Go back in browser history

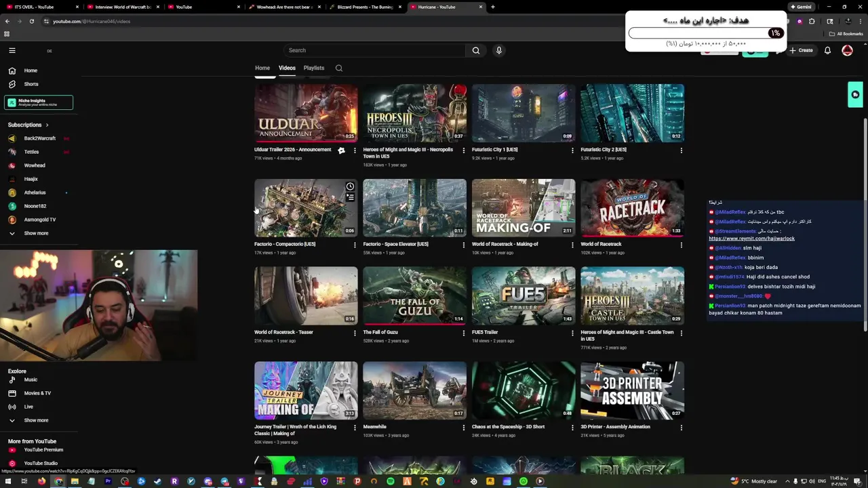[7, 21]
